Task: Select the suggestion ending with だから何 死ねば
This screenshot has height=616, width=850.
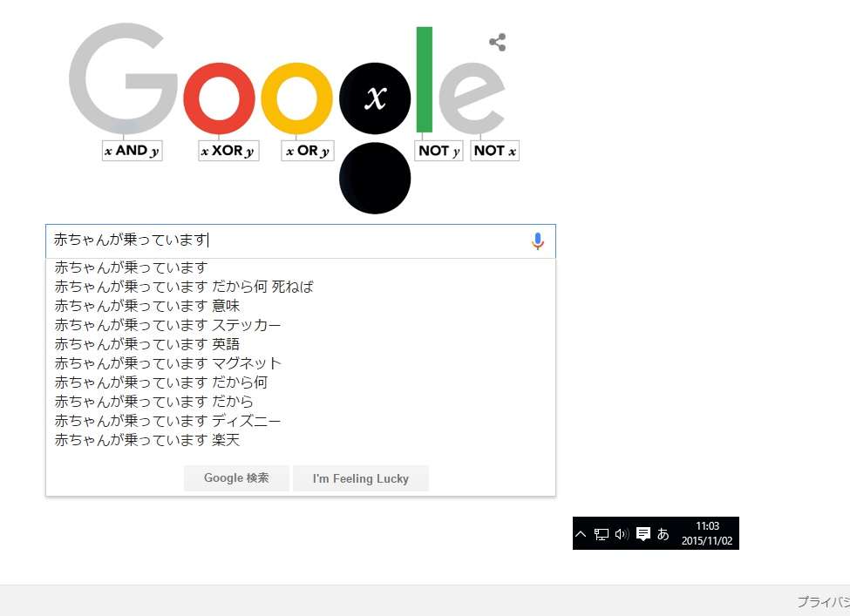Action: [301, 287]
